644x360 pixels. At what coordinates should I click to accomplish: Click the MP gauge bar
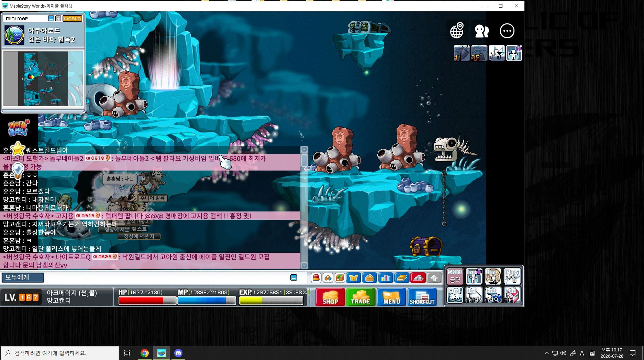click(x=207, y=301)
